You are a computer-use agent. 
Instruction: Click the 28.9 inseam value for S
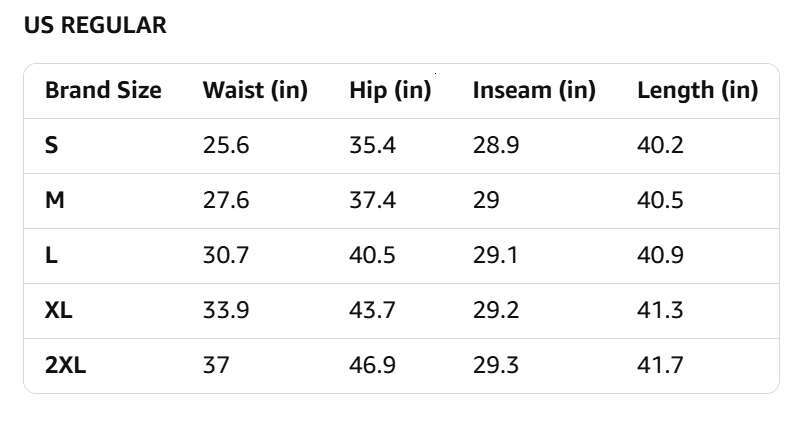(496, 146)
